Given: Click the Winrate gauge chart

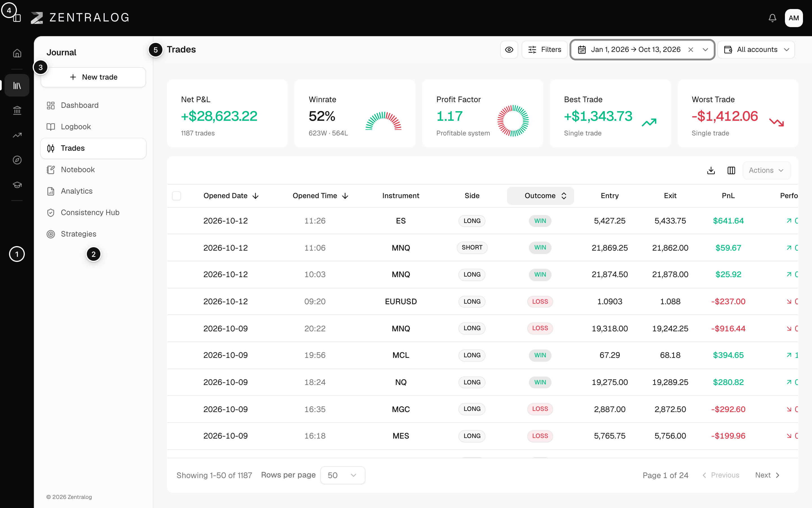Looking at the screenshot, I should 383,121.
